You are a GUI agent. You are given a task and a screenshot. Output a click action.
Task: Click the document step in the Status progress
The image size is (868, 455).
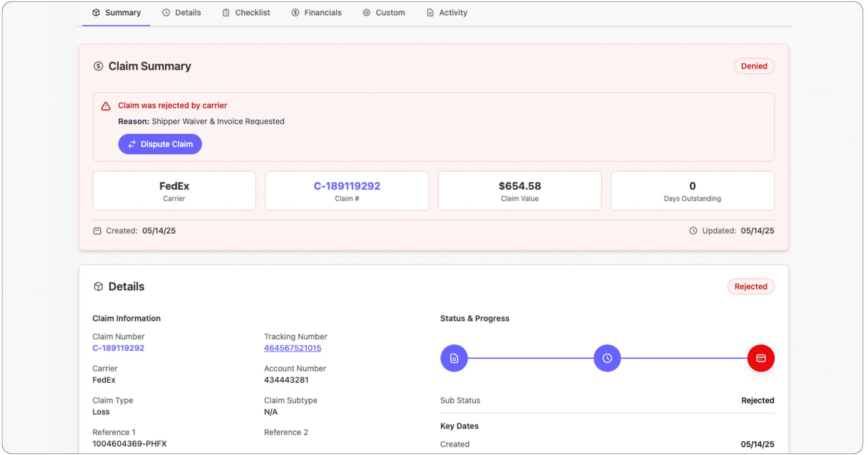coord(454,358)
